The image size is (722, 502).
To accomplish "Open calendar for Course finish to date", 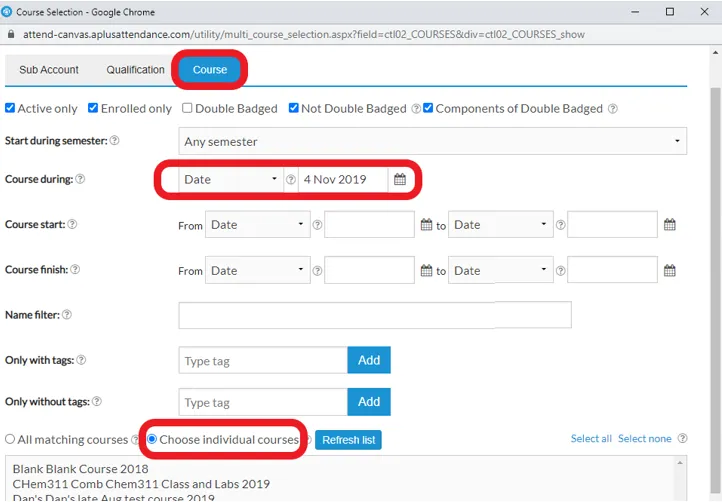I will [x=670, y=270].
